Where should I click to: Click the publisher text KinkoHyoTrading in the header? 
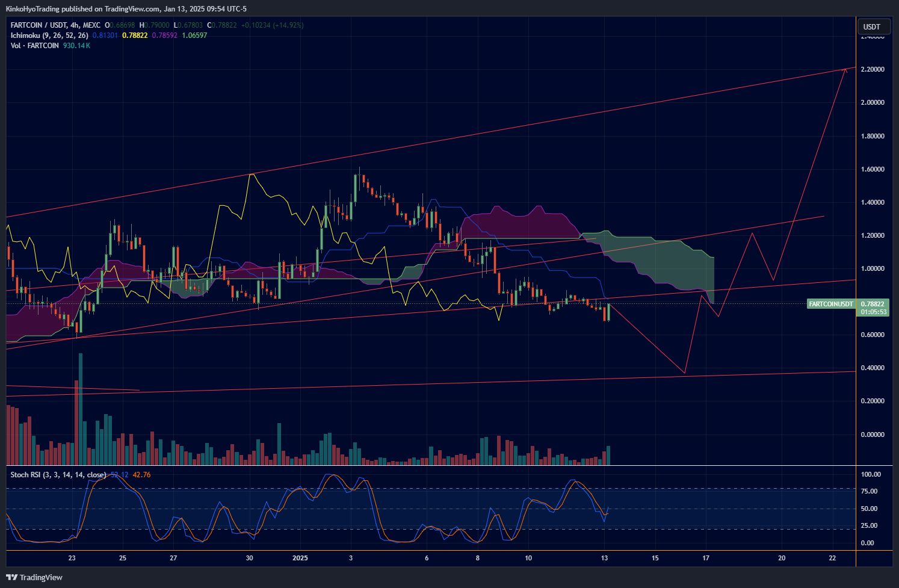pyautogui.click(x=33, y=9)
